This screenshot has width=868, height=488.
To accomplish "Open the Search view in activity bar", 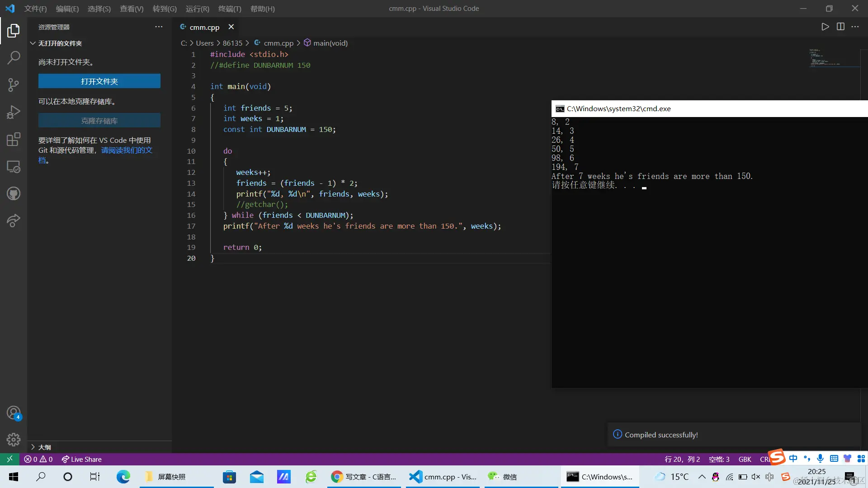I will [x=14, y=57].
